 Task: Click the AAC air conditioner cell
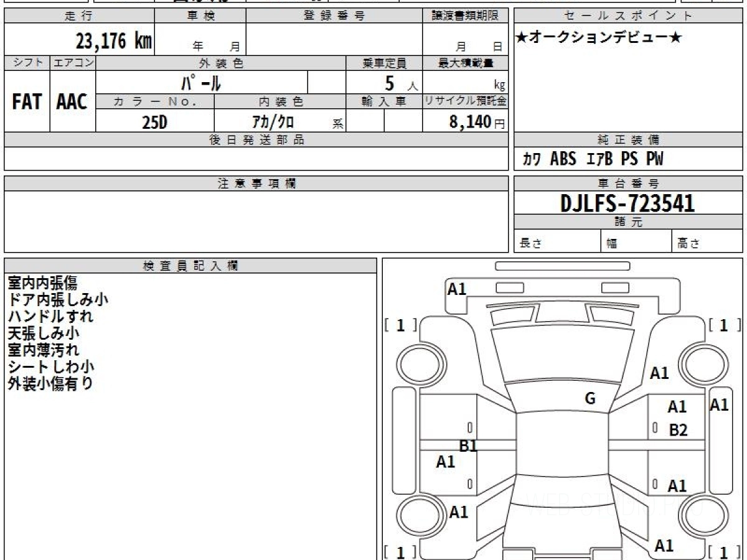click(72, 103)
